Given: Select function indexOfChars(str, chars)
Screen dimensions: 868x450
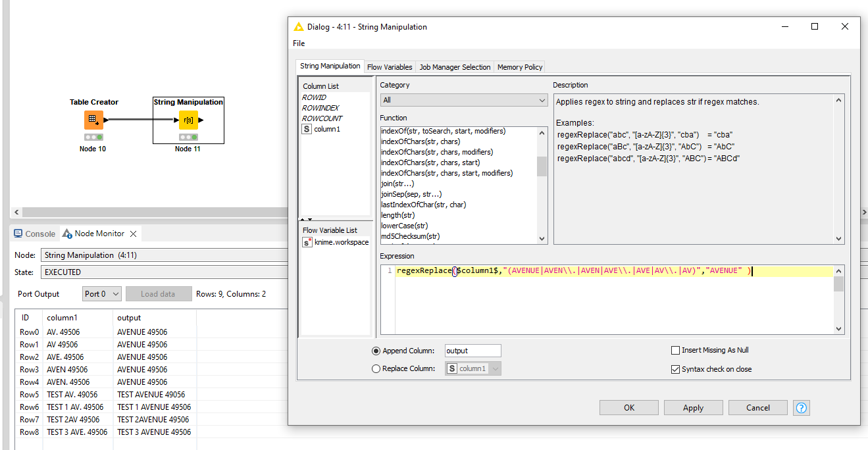Looking at the screenshot, I should coord(421,141).
